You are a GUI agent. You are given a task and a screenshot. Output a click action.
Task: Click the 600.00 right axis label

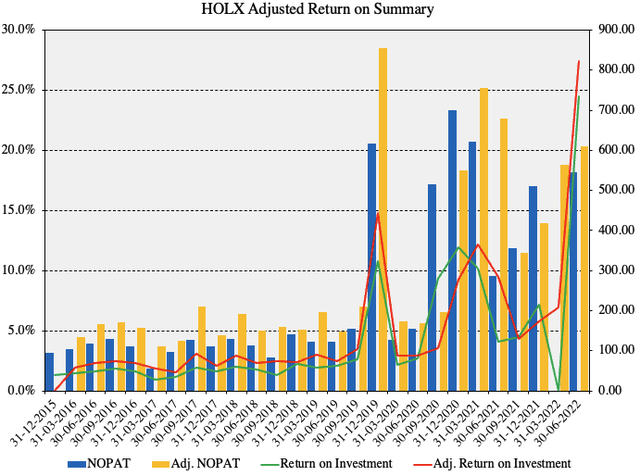pyautogui.click(x=617, y=150)
